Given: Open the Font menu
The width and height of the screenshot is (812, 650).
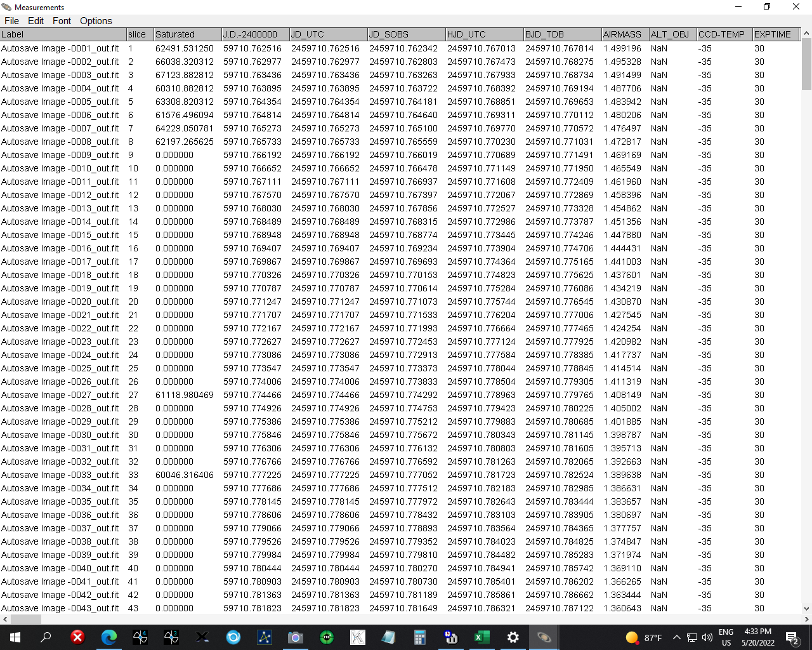Looking at the screenshot, I should click(62, 21).
